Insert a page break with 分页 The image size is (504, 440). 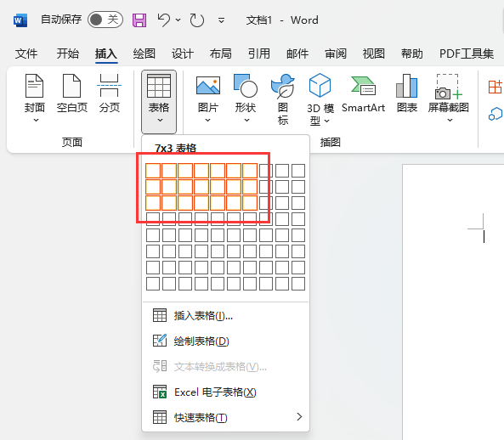tap(110, 93)
